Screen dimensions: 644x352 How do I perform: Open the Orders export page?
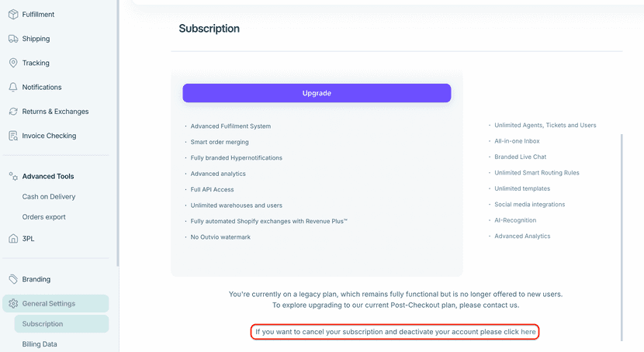click(x=44, y=217)
